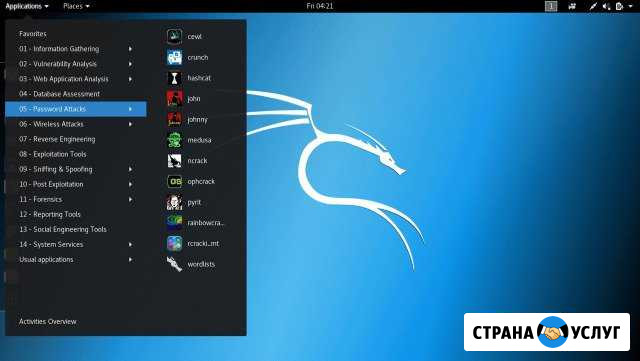Click the 14 - System Services label
Viewport: 640px width, 361px height.
tap(51, 244)
